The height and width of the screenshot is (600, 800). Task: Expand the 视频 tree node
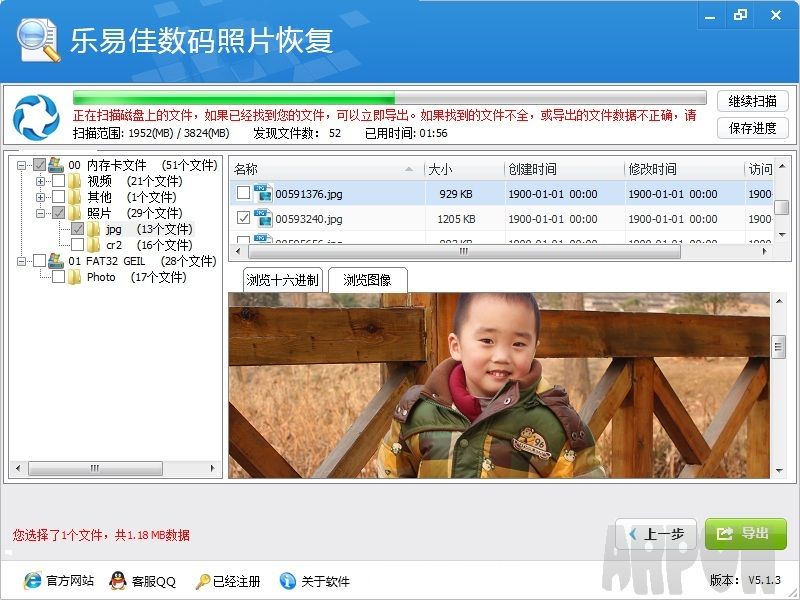[x=41, y=181]
